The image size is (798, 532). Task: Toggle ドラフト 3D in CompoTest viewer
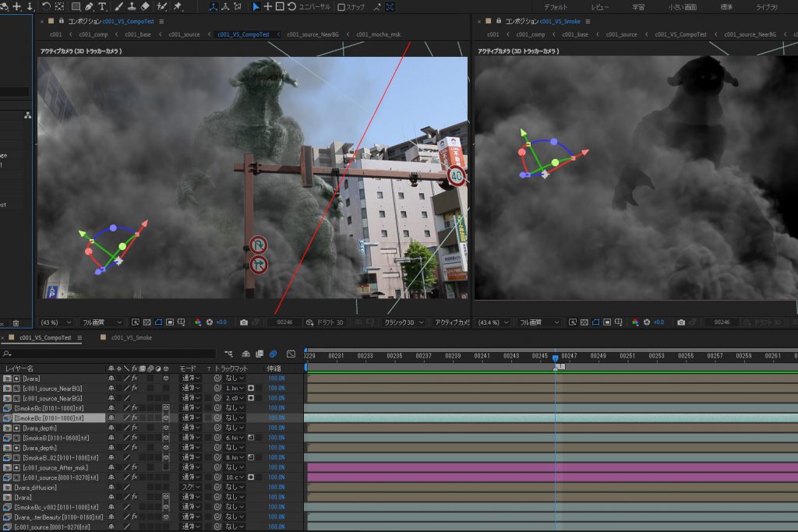pyautogui.click(x=324, y=322)
